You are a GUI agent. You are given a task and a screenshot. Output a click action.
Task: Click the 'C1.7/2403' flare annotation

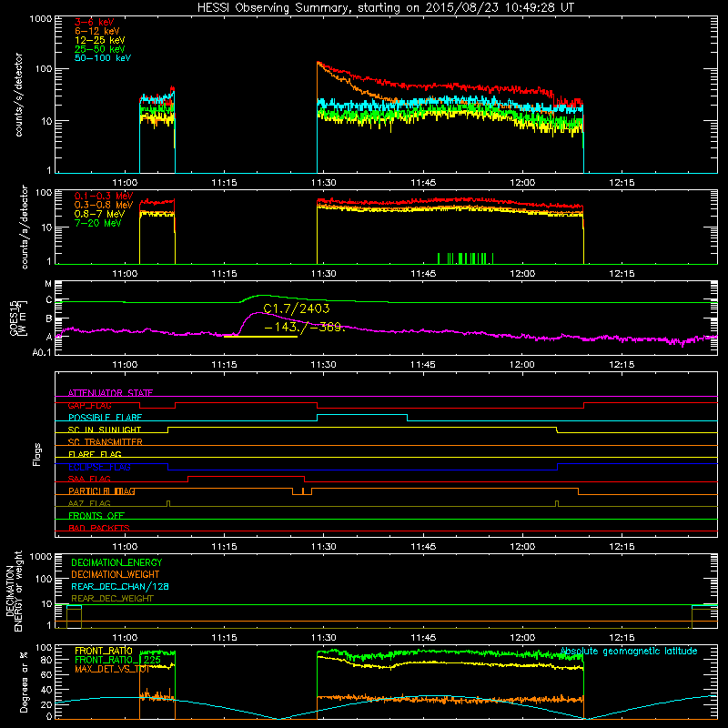(297, 308)
